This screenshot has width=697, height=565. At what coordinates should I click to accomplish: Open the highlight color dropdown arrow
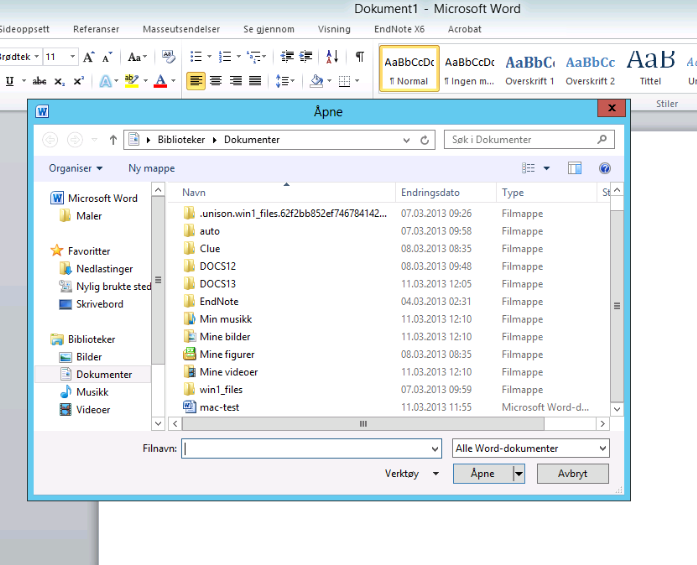(x=145, y=81)
